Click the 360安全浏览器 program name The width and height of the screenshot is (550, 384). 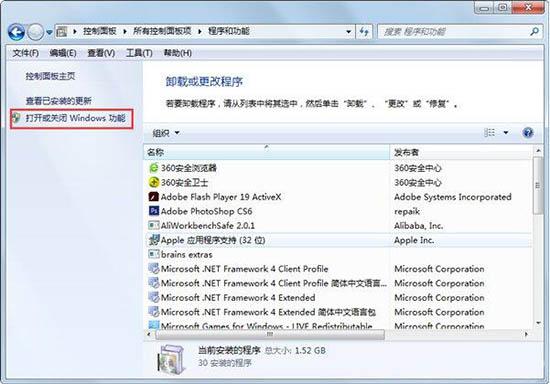[189, 168]
